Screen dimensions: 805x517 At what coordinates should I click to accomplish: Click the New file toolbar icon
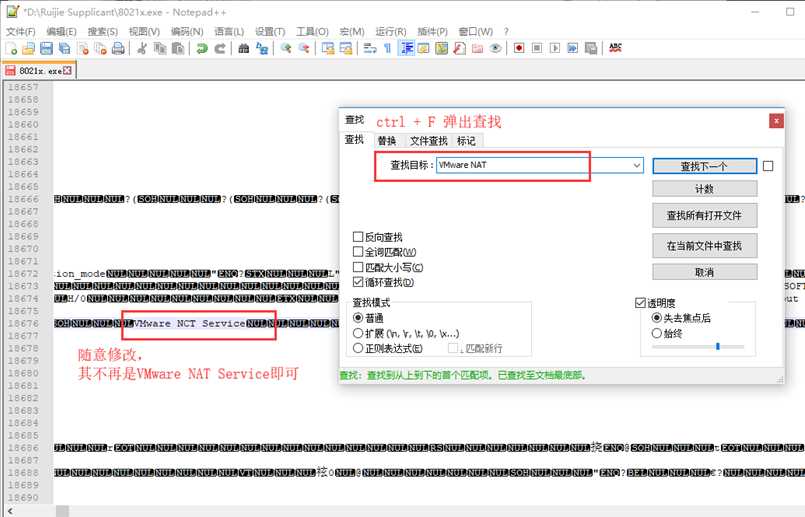pos(10,48)
